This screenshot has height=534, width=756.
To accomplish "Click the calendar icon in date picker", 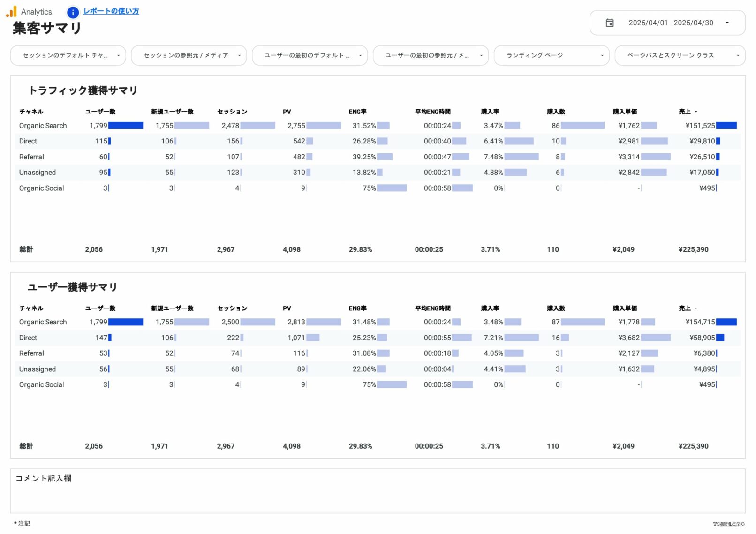I will coord(609,23).
